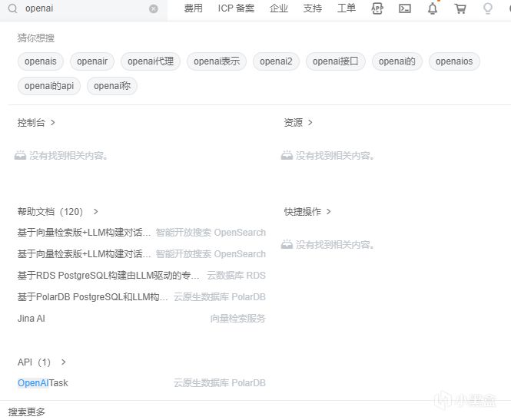
Task: Expand the 帮助文档 (120) section
Action: tap(58, 212)
